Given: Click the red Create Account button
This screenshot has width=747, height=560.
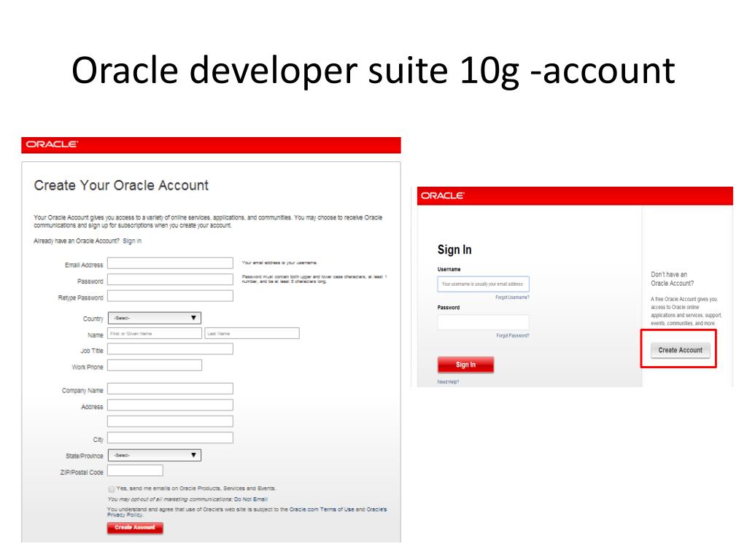Looking at the screenshot, I should tap(135, 527).
